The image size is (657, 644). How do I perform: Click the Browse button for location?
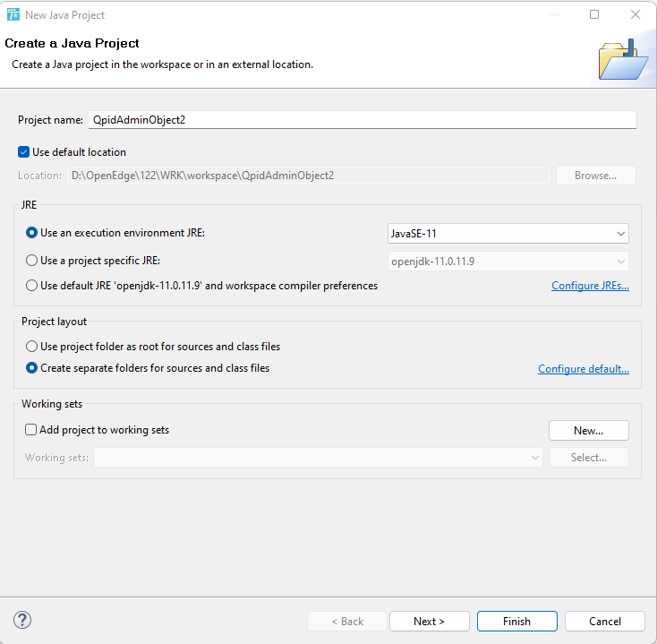595,176
